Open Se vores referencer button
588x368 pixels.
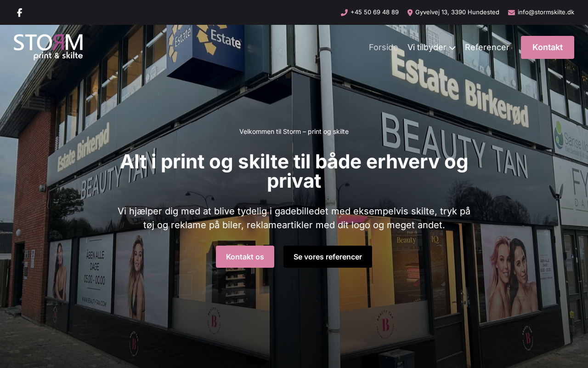328,257
